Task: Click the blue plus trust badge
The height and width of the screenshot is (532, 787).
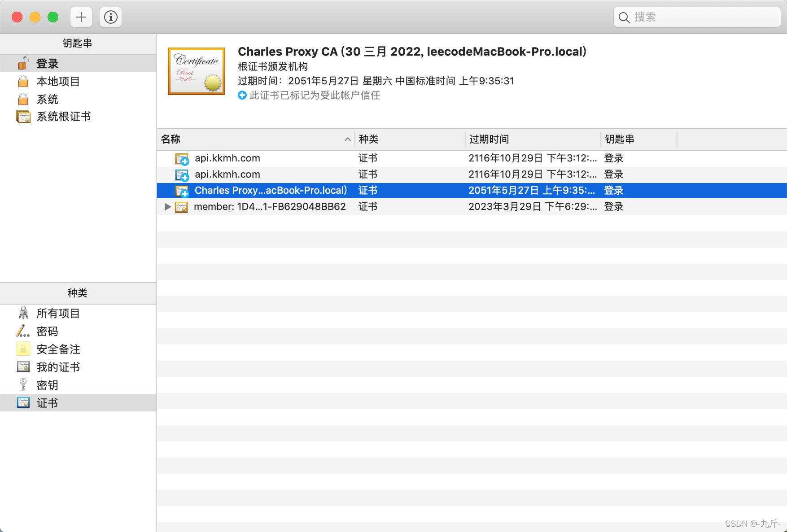Action: tap(242, 95)
